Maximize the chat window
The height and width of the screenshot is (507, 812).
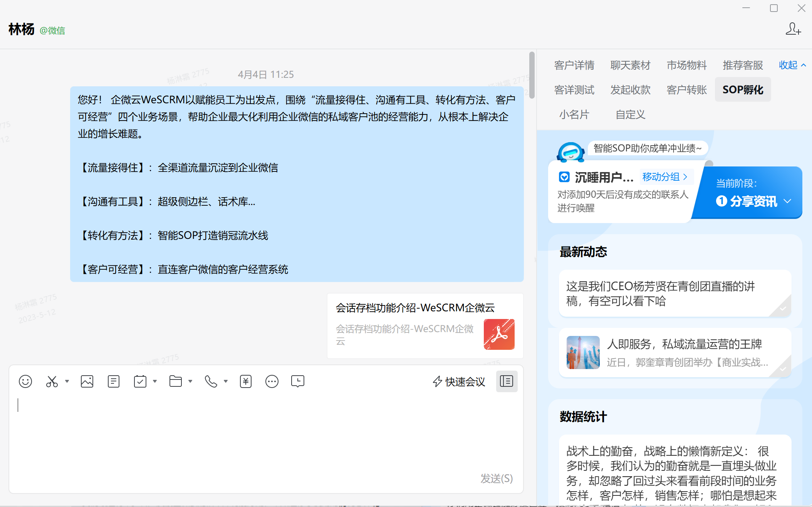(774, 8)
